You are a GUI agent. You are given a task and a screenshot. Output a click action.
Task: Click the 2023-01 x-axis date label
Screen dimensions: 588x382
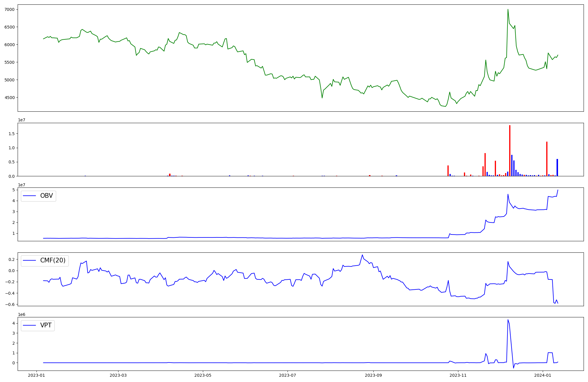coord(36,375)
